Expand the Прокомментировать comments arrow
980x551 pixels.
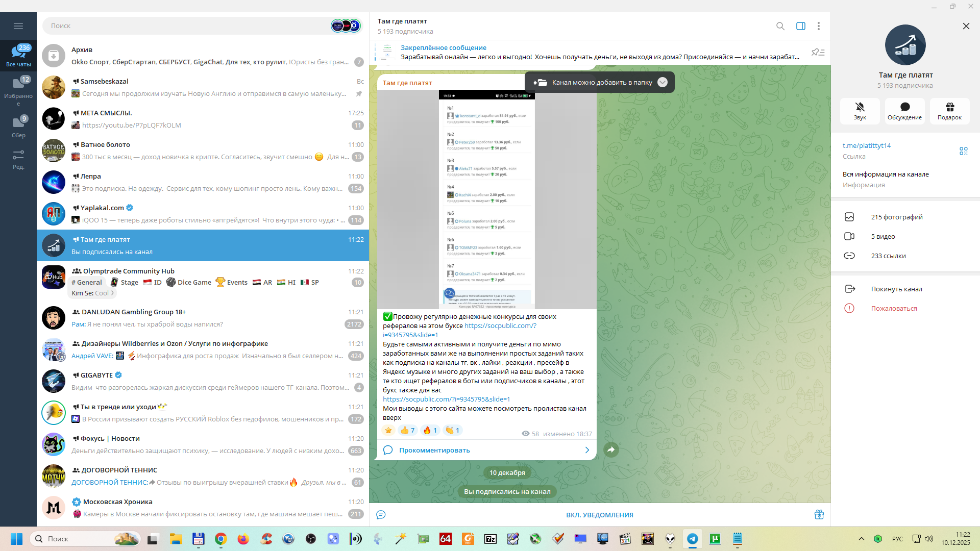(x=586, y=450)
